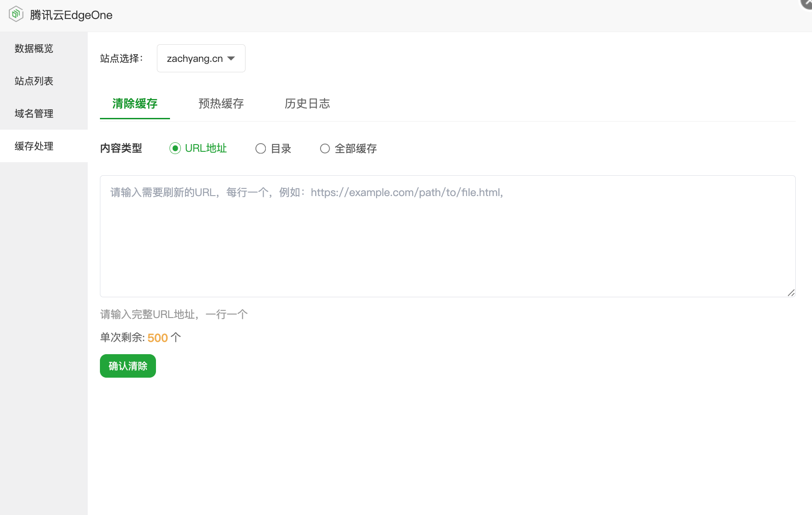Select the URL地址 radio button
This screenshot has height=515, width=812.
[175, 148]
